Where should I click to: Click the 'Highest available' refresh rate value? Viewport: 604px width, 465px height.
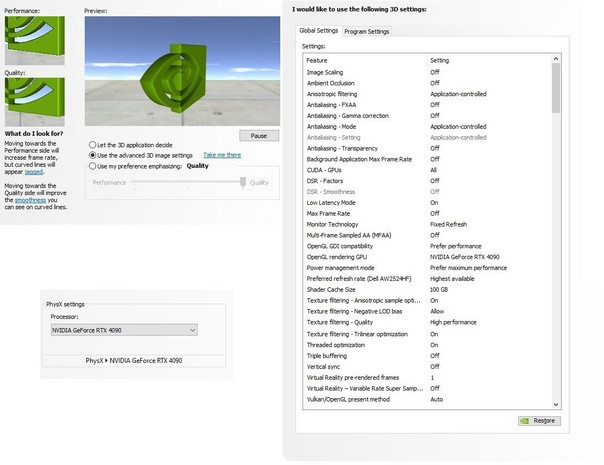tap(452, 279)
